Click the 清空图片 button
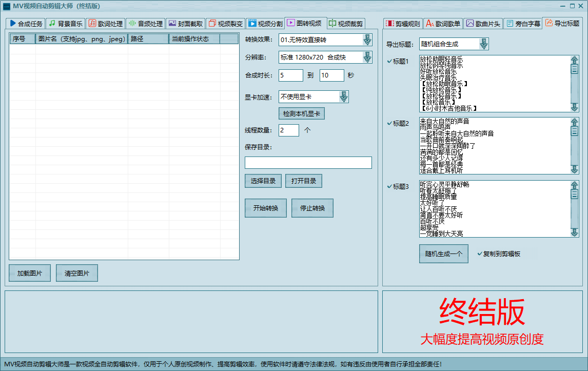 point(77,273)
